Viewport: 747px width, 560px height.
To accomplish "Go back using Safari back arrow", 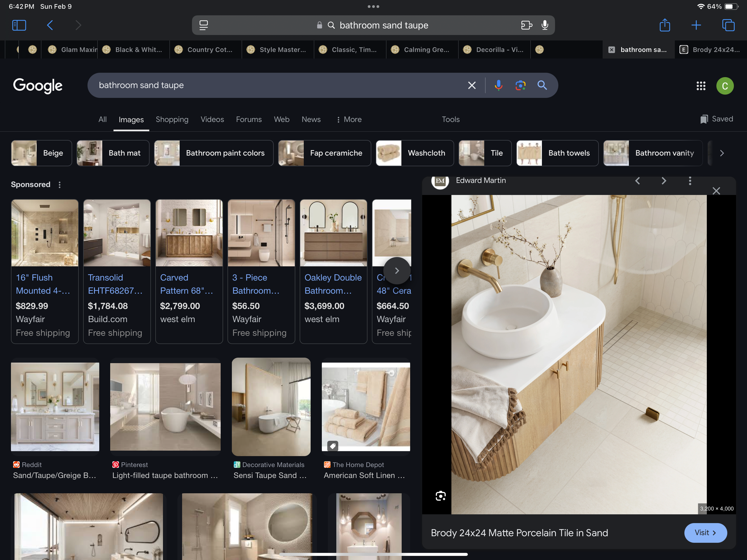I will click(49, 25).
